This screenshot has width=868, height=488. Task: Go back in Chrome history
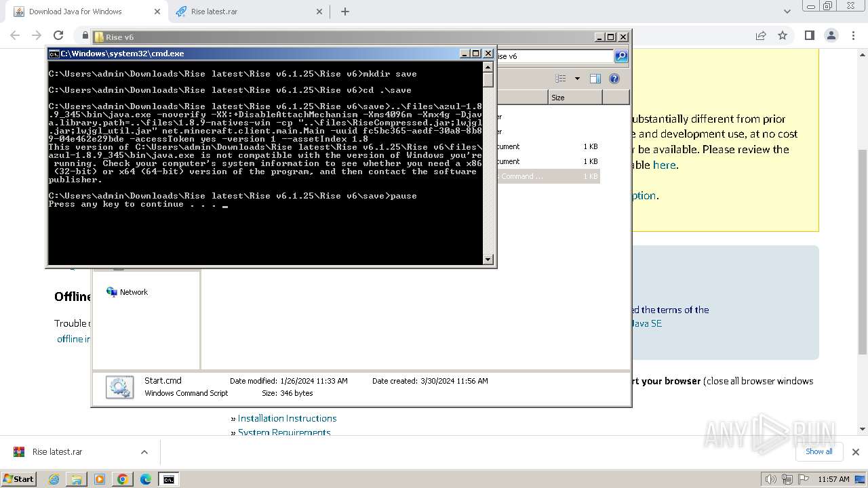point(15,35)
